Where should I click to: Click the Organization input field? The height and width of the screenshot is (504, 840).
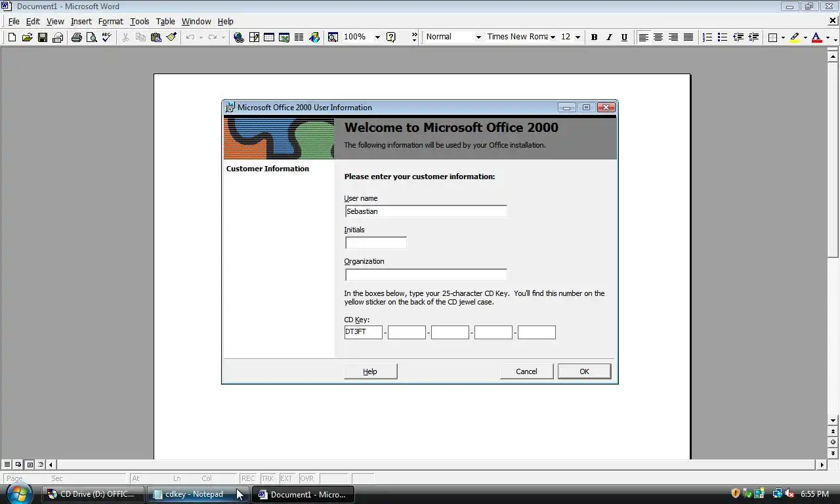click(x=426, y=275)
